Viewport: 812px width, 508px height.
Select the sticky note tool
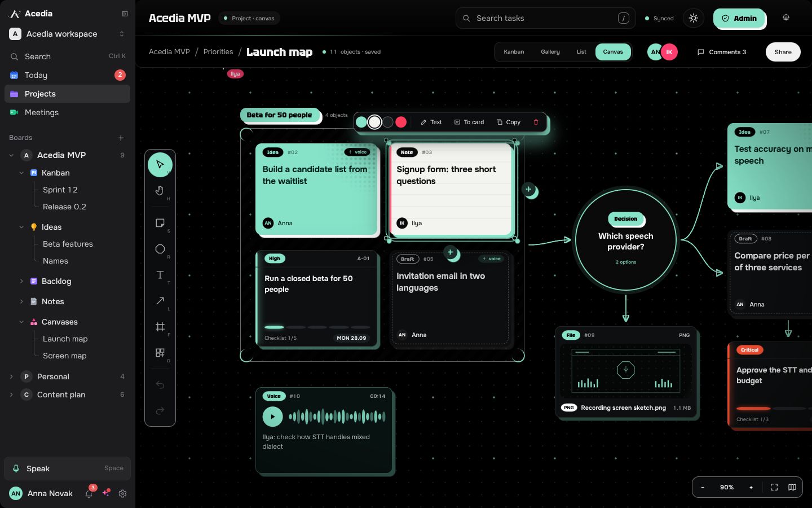point(160,223)
